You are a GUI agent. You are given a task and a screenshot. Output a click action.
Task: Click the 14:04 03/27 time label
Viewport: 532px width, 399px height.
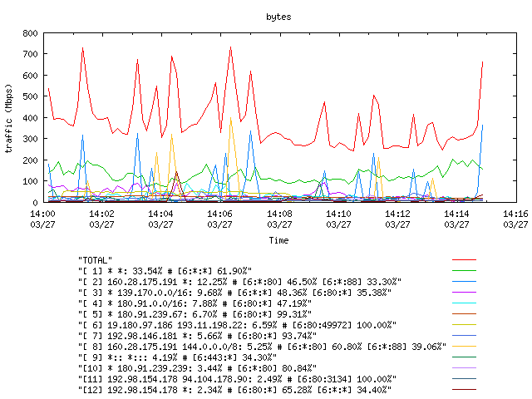tap(160, 219)
